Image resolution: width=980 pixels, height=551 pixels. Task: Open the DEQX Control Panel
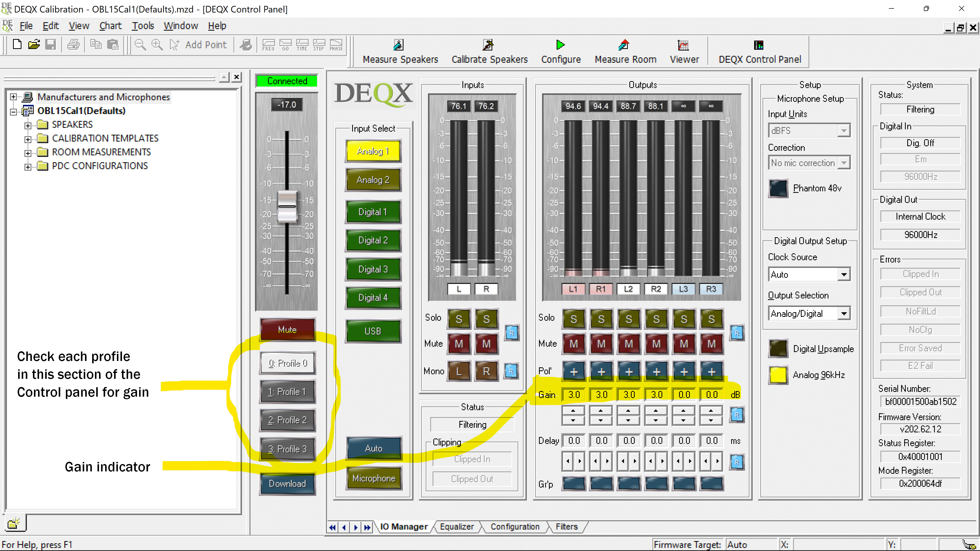tap(759, 51)
